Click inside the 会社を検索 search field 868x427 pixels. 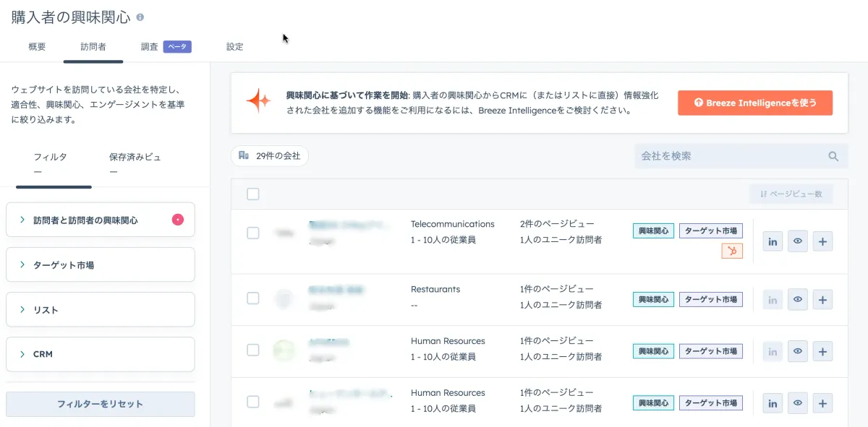(x=723, y=155)
